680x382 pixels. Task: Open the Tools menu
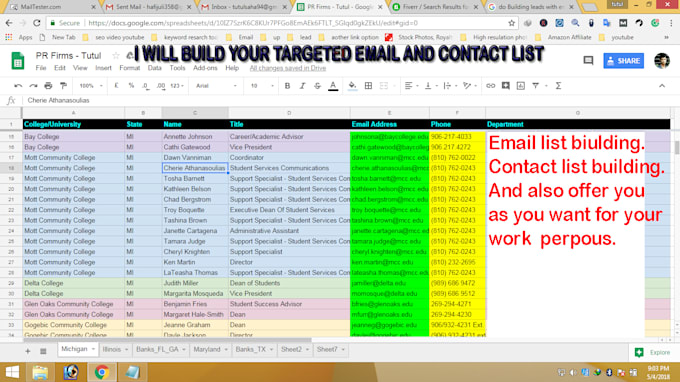[177, 68]
